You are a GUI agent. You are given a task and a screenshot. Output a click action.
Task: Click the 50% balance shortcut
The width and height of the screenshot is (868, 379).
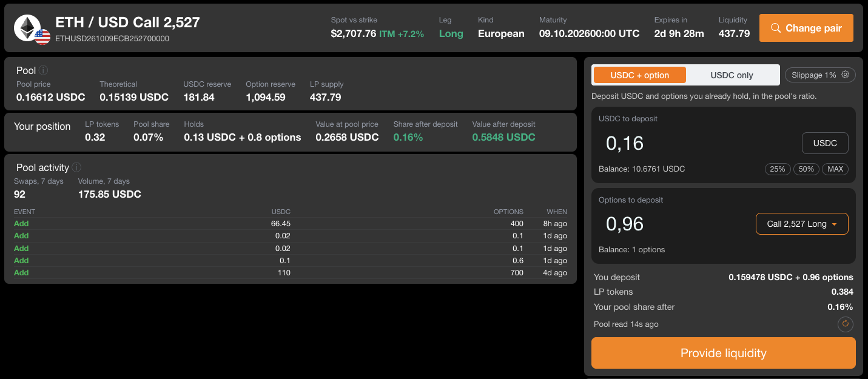click(x=806, y=169)
